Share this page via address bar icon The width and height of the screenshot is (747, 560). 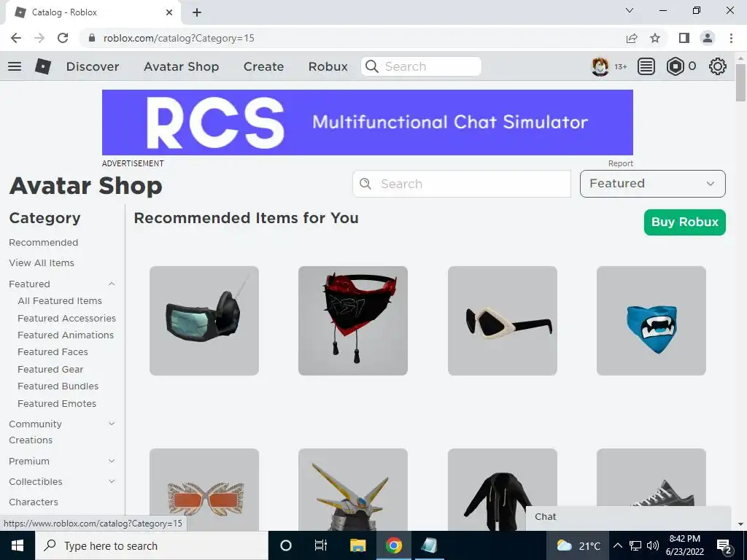click(632, 38)
